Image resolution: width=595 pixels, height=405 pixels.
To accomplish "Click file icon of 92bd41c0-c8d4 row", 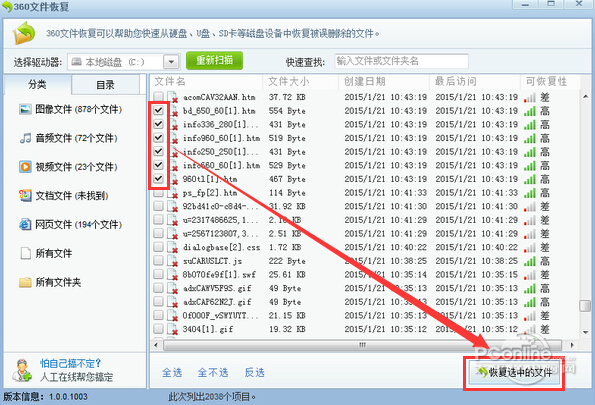I will tap(173, 206).
